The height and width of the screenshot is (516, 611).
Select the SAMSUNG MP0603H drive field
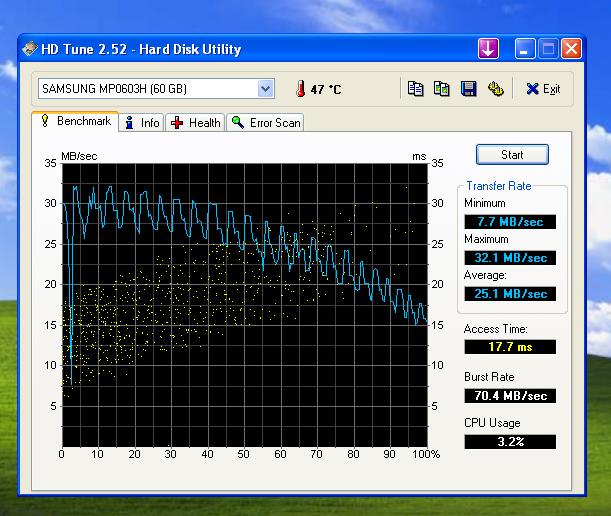[x=156, y=89]
